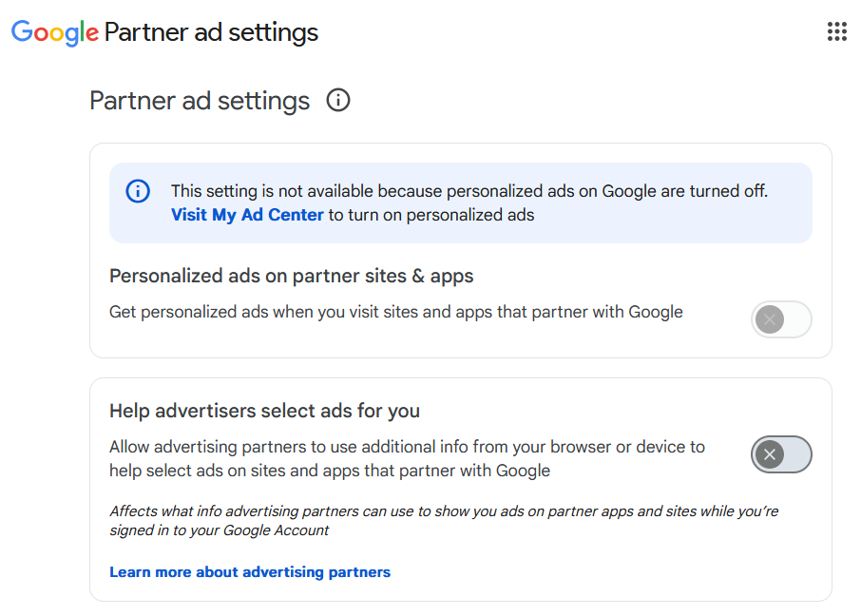Open info icon beside Partner ad settings heading
The width and height of the screenshot is (861, 616).
tap(338, 101)
